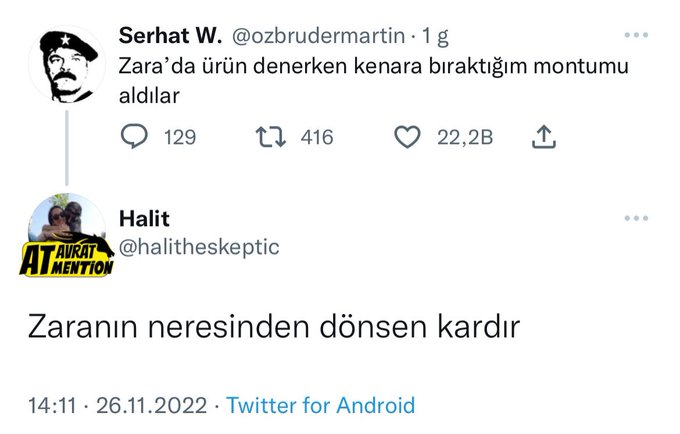
Task: Click the 416 retweets count
Action: click(316, 137)
